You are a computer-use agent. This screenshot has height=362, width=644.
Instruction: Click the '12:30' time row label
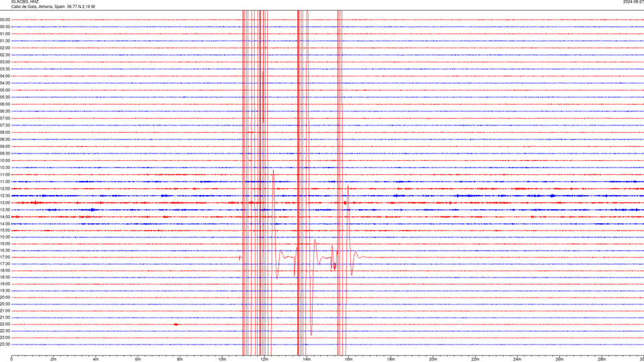pyautogui.click(x=5, y=196)
